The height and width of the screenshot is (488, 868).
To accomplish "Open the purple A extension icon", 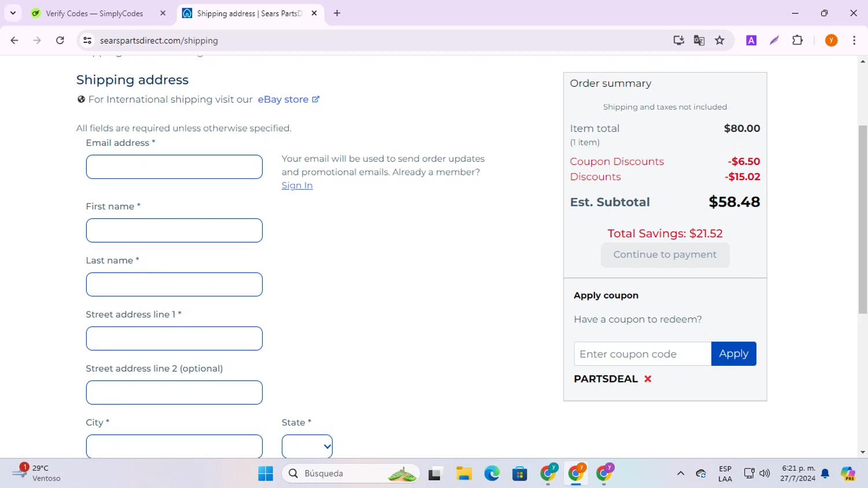I will pos(751,41).
